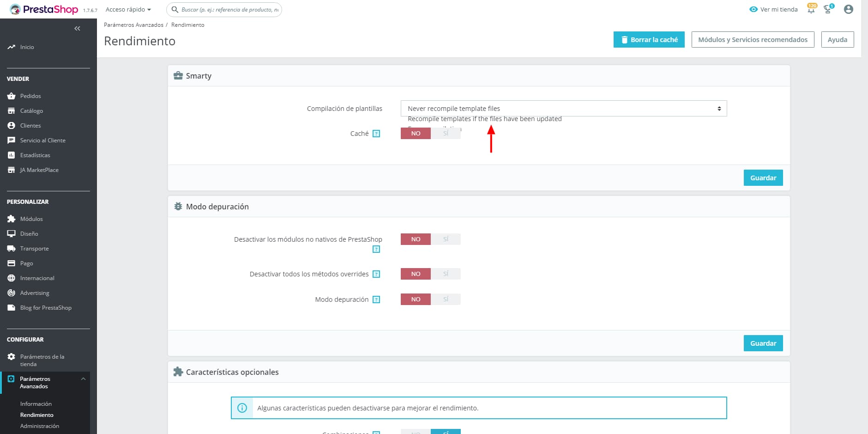Open the user profile avatar icon
The image size is (868, 434).
[x=848, y=9]
